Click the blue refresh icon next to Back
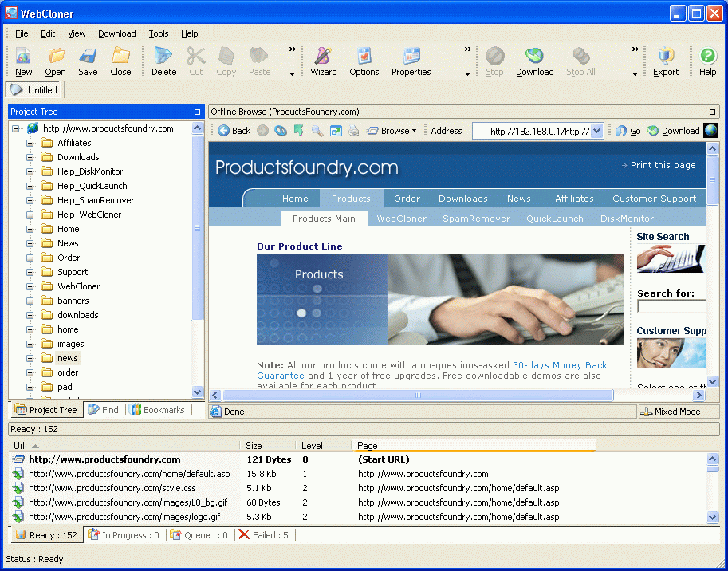 (281, 131)
